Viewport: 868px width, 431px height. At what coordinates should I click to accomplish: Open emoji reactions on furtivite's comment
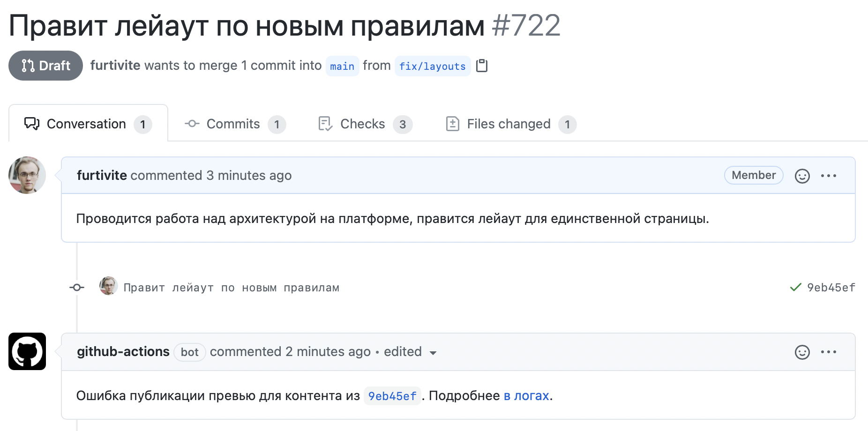click(802, 175)
